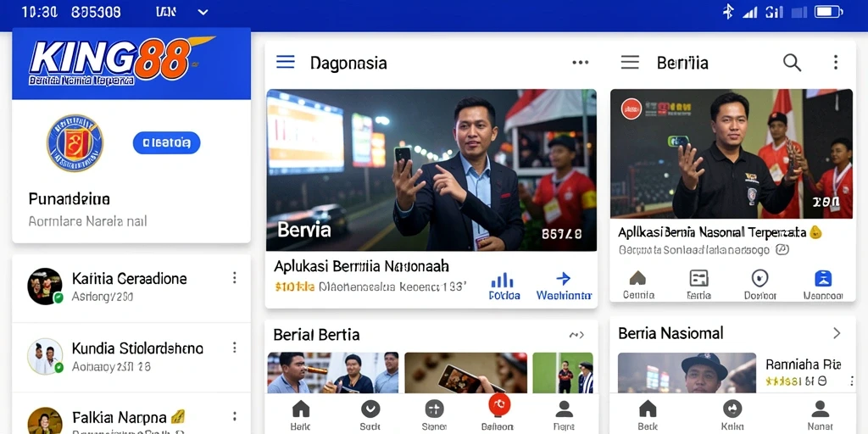The width and height of the screenshot is (868, 434).
Task: Tap the Bertia news icon in right card
Action: pyautogui.click(x=698, y=278)
